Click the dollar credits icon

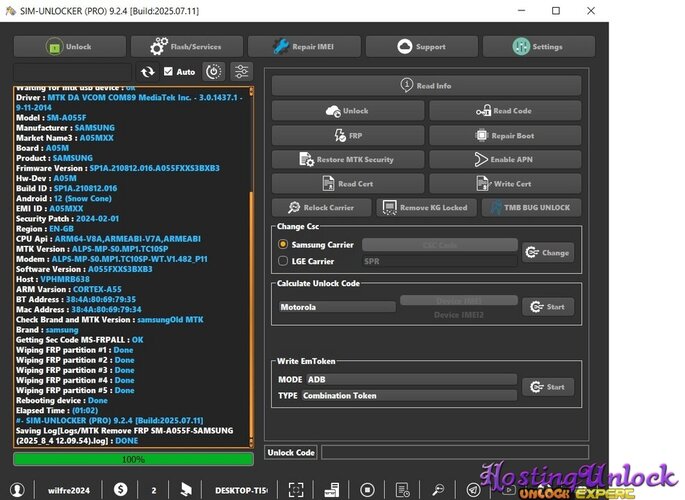tap(120, 490)
